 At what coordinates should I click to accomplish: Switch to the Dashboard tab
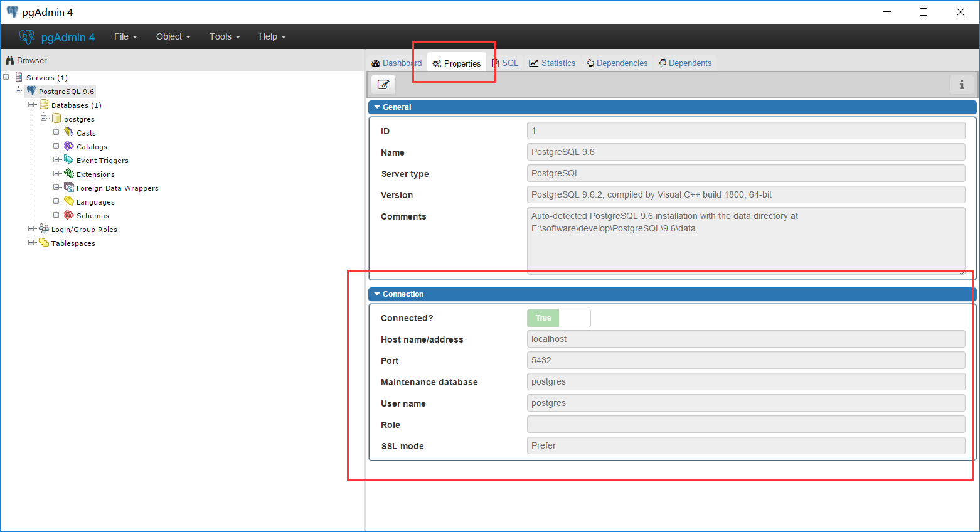point(397,63)
